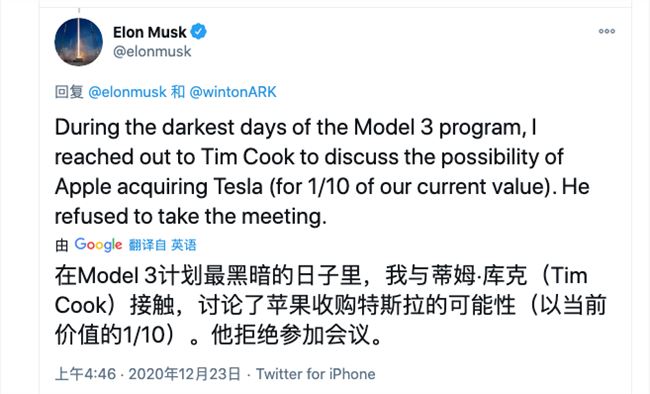The width and height of the screenshot is (650, 394).
Task: Click the blue verified checkmark badge
Action: click(x=199, y=32)
